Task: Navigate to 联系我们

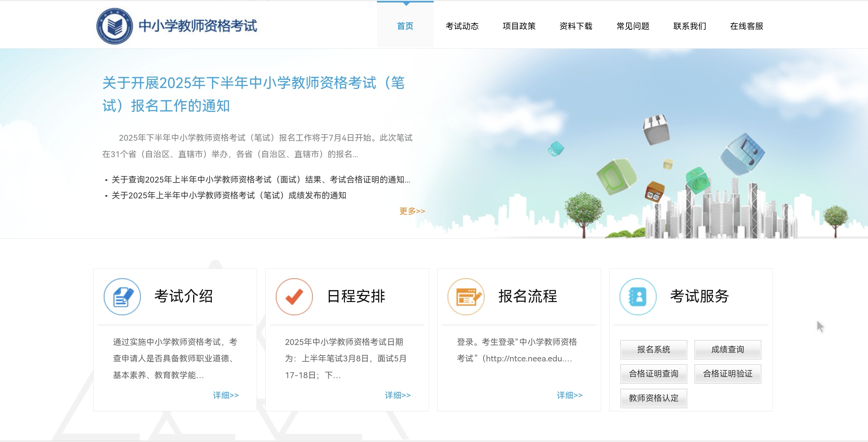Action: tap(690, 26)
